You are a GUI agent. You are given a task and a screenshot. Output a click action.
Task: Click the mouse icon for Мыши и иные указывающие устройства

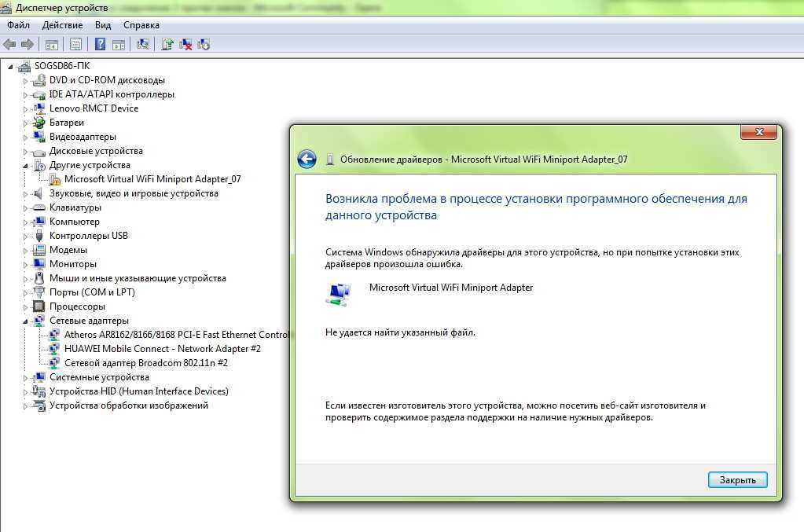pos(39,278)
